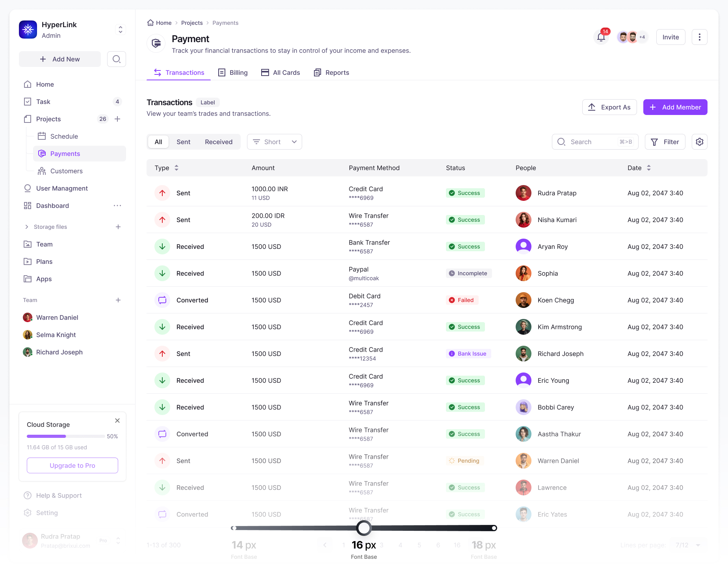
Task: Open the Reports tab
Action: (331, 72)
